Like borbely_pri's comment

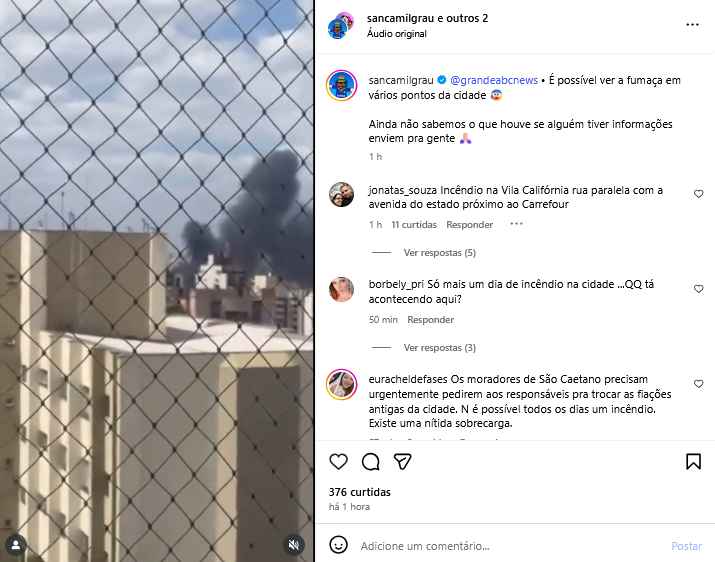[698, 289]
